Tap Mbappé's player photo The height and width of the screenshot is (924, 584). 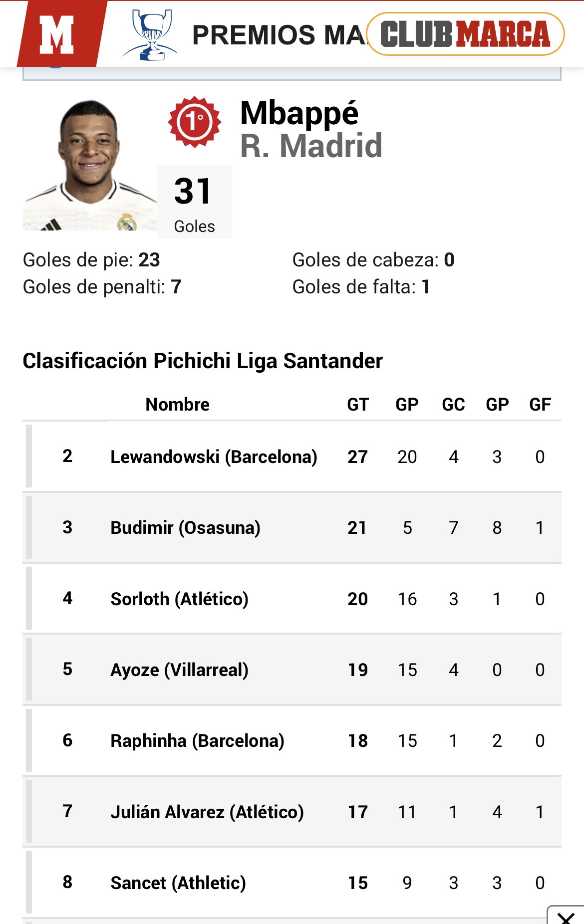(x=90, y=166)
